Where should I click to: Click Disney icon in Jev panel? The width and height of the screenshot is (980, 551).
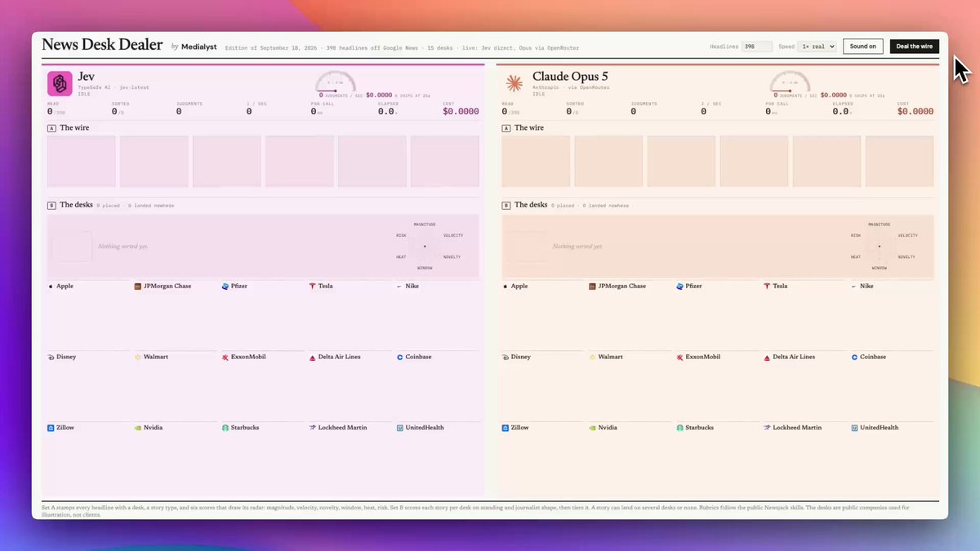click(x=51, y=357)
